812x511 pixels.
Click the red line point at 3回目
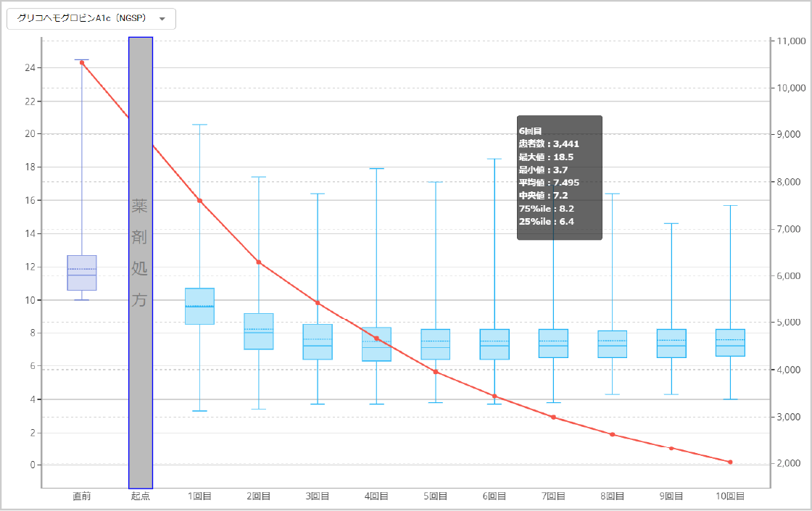point(318,303)
